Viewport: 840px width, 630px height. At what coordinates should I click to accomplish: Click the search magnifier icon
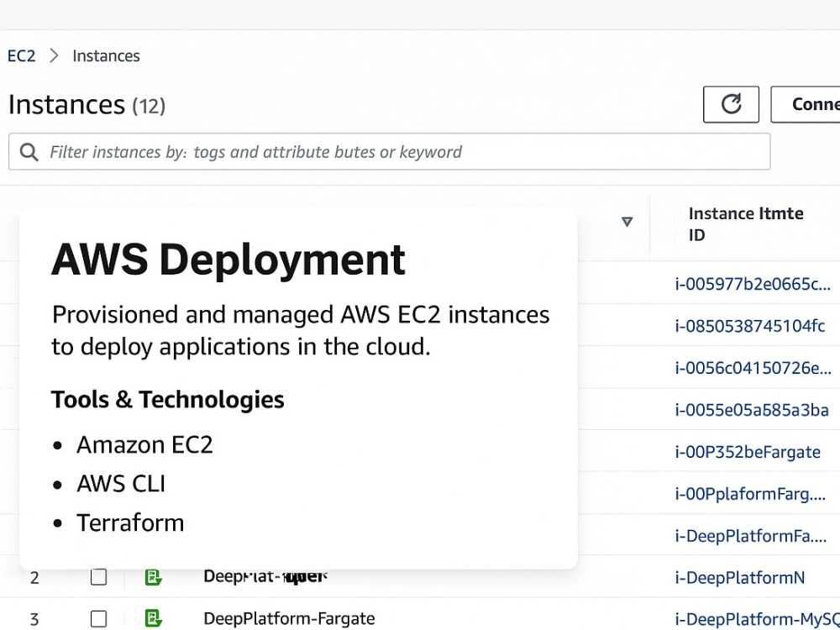[29, 152]
